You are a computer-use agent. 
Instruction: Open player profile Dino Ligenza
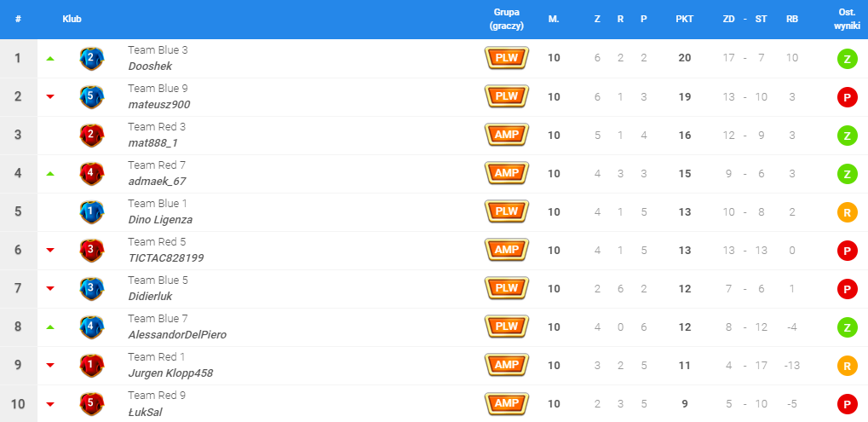tap(160, 219)
